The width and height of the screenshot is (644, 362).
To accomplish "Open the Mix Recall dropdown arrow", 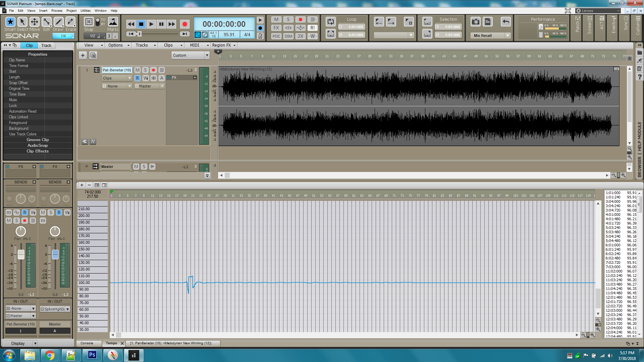I will click(x=508, y=36).
